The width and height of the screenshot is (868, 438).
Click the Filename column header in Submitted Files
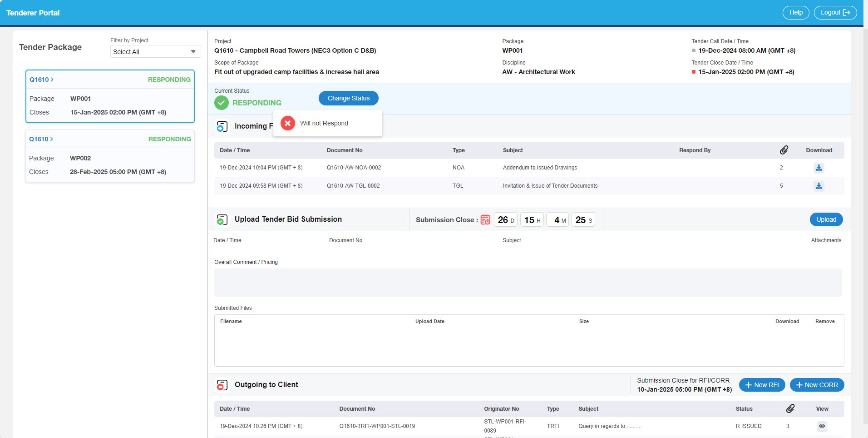pos(231,321)
